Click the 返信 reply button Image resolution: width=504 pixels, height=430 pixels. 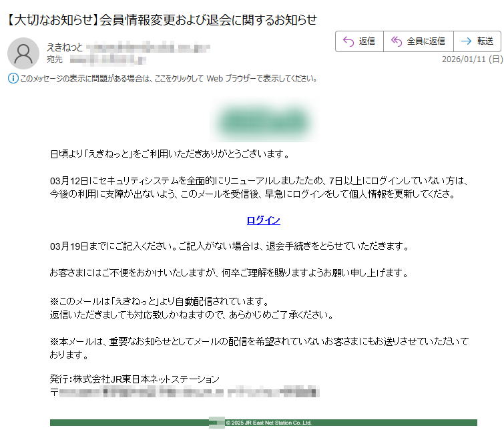coord(359,41)
